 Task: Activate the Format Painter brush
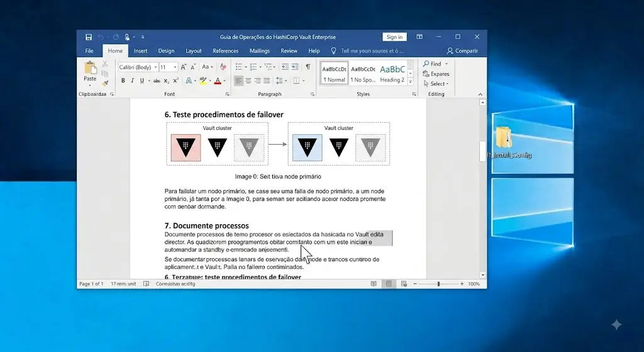click(x=105, y=84)
